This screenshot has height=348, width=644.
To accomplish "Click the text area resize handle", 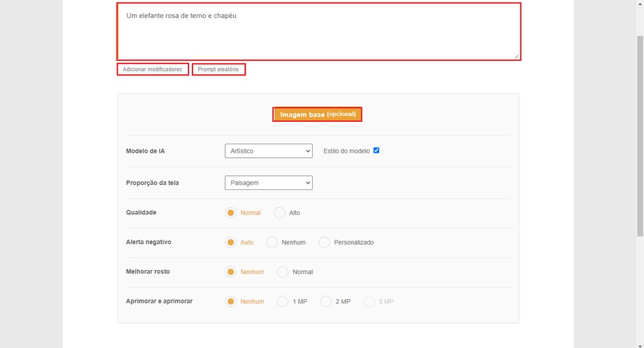I will pyautogui.click(x=516, y=56).
